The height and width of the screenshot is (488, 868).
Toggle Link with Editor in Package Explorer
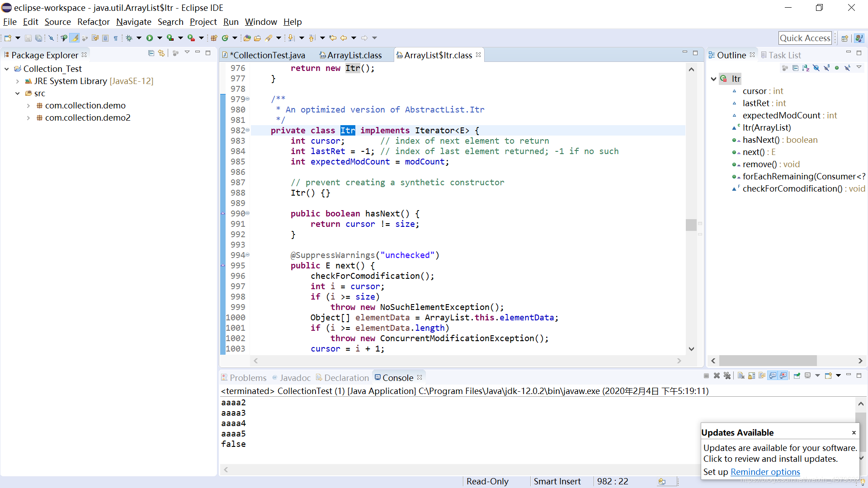click(x=161, y=53)
